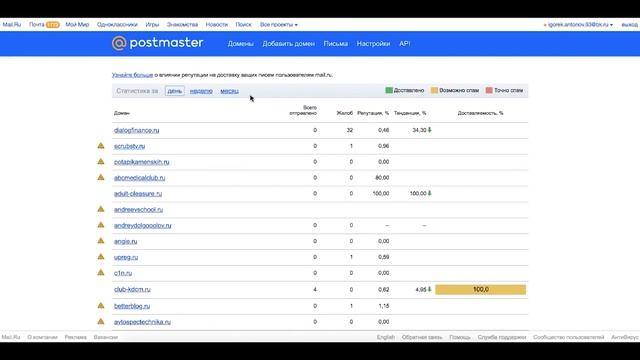Click the club-kdom.ru deliverability bar 100,0

click(x=480, y=289)
